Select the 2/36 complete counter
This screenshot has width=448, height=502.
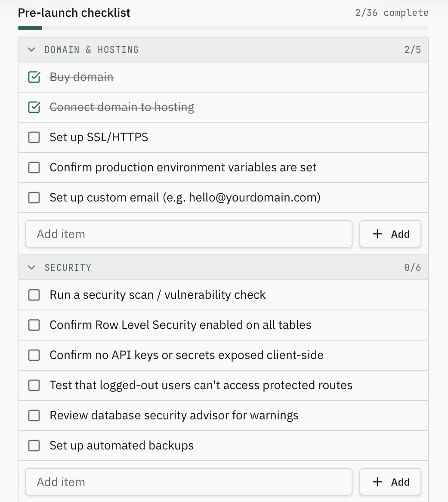[x=392, y=13]
